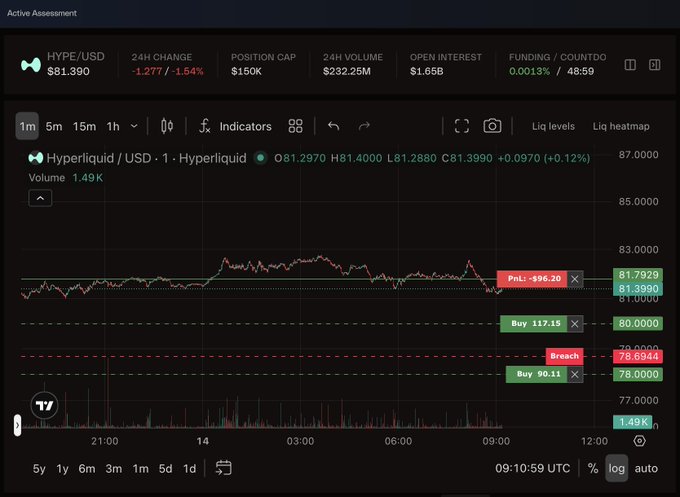Image resolution: width=680 pixels, height=497 pixels.
Task: Click the 09:10:59 UTC timezone selector
Action: (533, 469)
